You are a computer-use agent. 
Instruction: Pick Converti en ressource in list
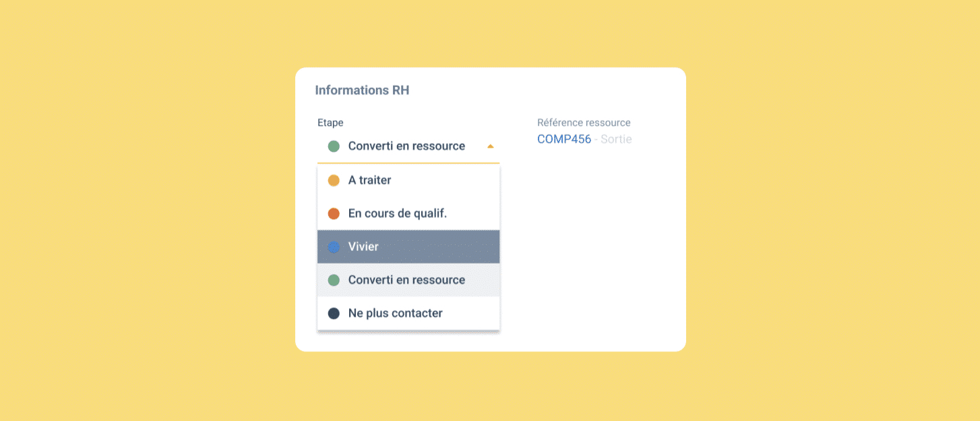pos(408,279)
